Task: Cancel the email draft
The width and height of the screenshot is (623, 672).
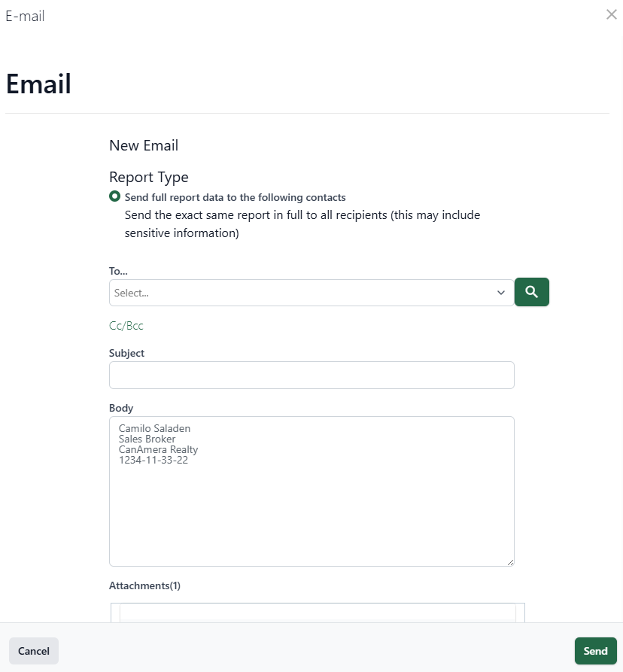Action: [x=33, y=650]
